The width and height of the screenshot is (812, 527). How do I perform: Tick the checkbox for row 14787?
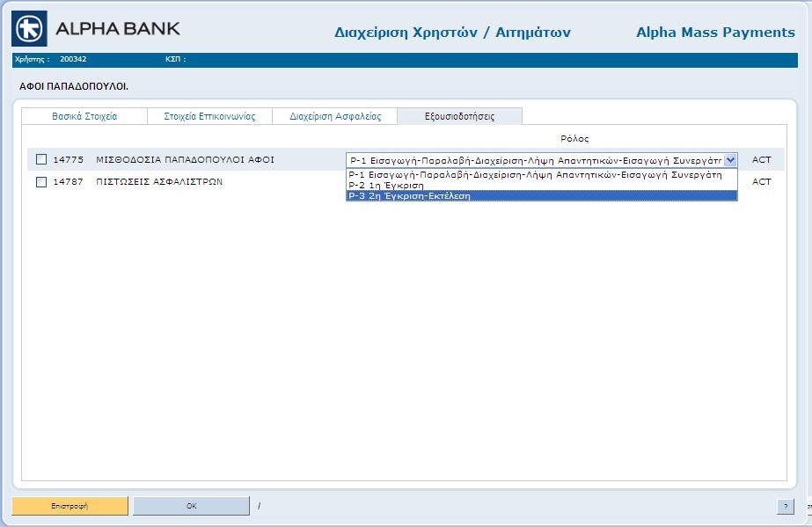tap(41, 182)
